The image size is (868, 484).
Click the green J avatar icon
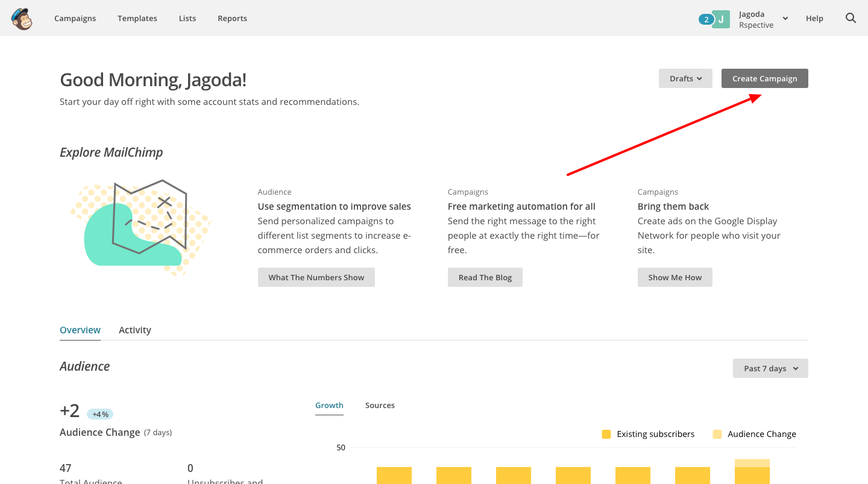click(721, 19)
